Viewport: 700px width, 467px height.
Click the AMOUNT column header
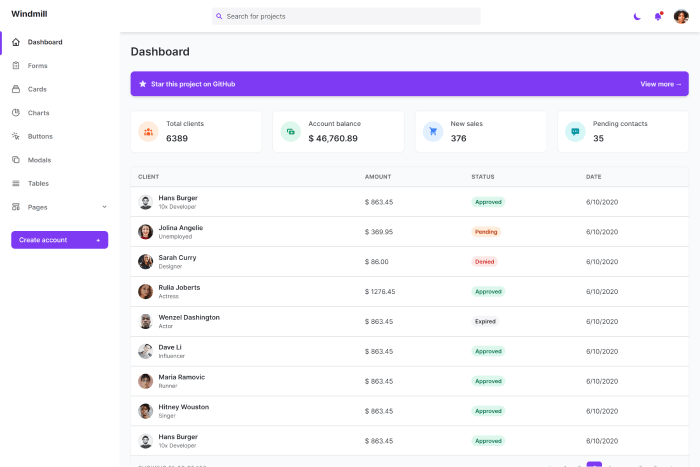(x=378, y=177)
